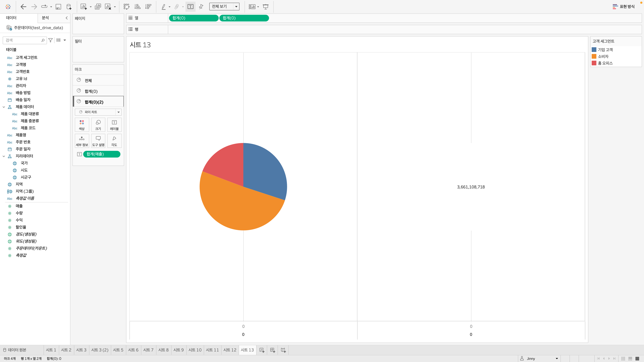The image size is (644, 362).
Task: Open the Color (색상) mark card
Action: pyautogui.click(x=82, y=124)
